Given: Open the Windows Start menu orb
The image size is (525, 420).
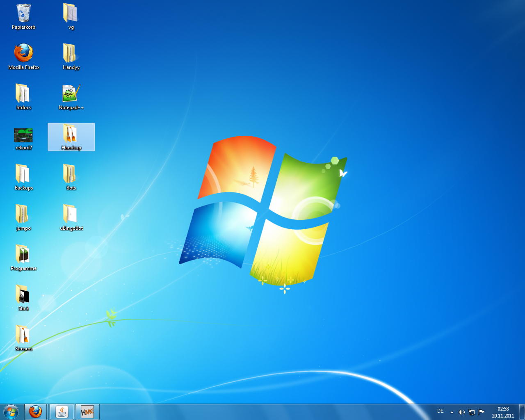Looking at the screenshot, I should pos(11,411).
